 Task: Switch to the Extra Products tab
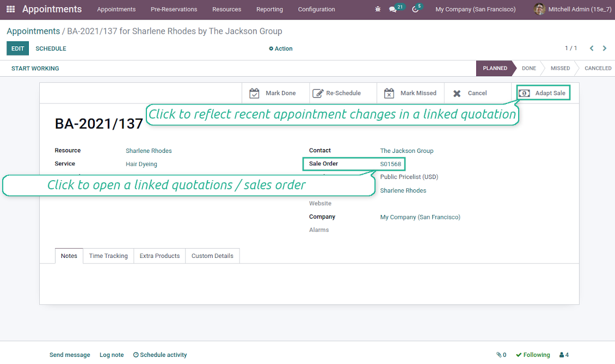click(159, 256)
